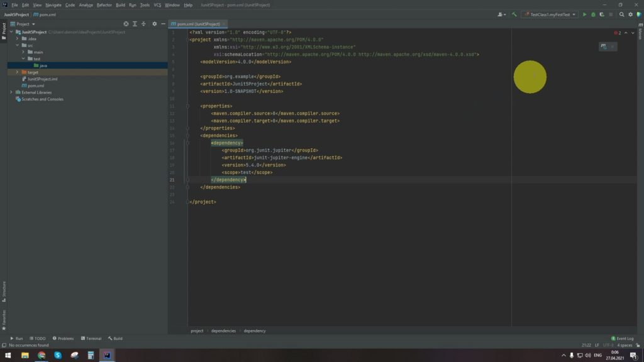Open the Navigate menu

[x=53, y=5]
